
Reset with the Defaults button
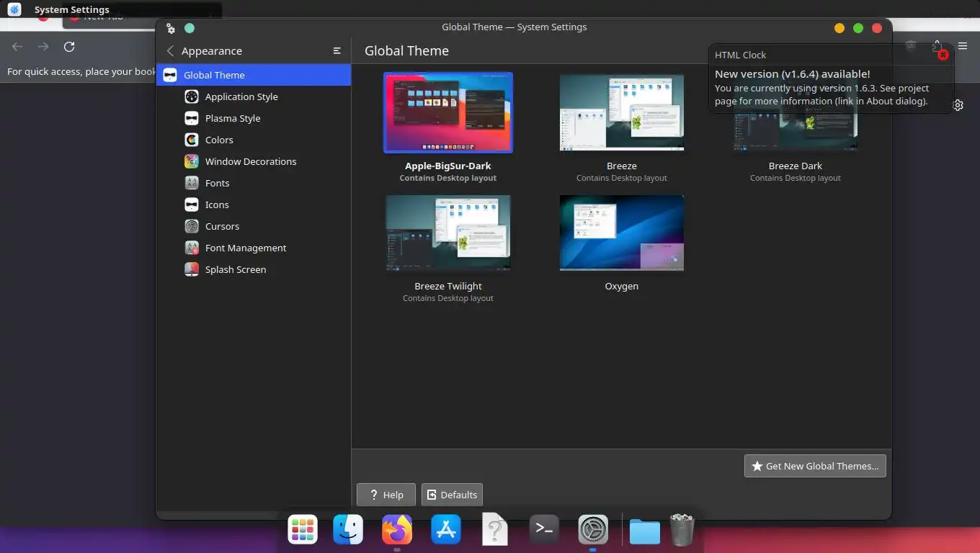coord(452,495)
